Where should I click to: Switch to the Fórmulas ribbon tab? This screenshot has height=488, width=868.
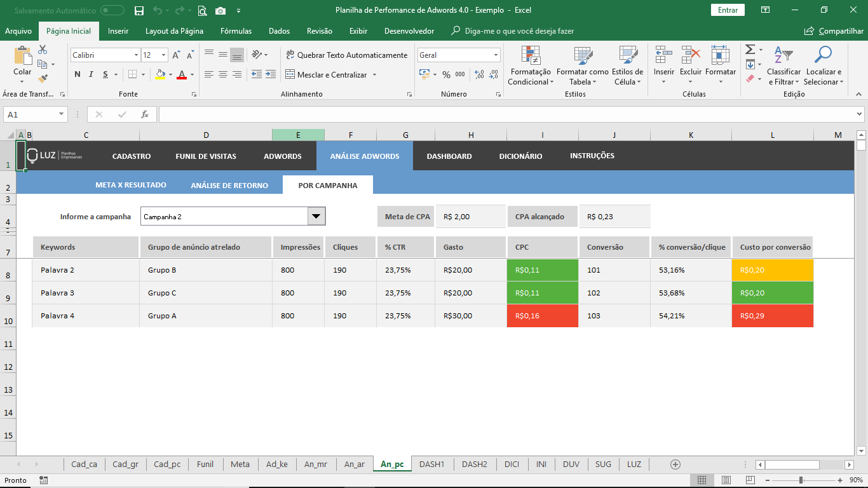236,31
